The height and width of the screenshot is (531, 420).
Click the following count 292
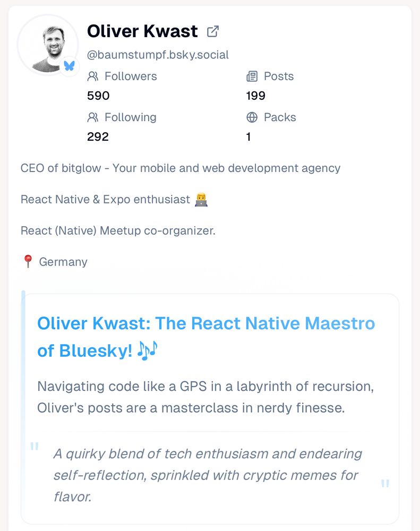coord(98,137)
